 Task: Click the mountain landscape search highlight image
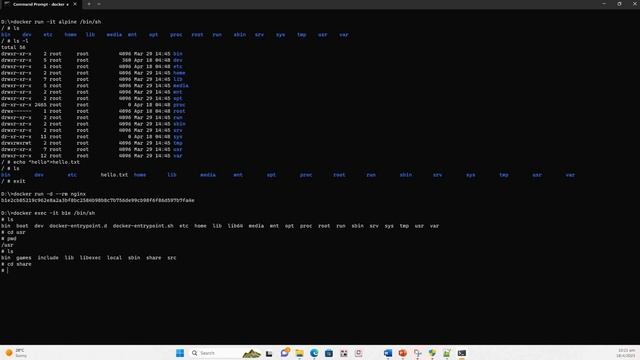(x=251, y=353)
